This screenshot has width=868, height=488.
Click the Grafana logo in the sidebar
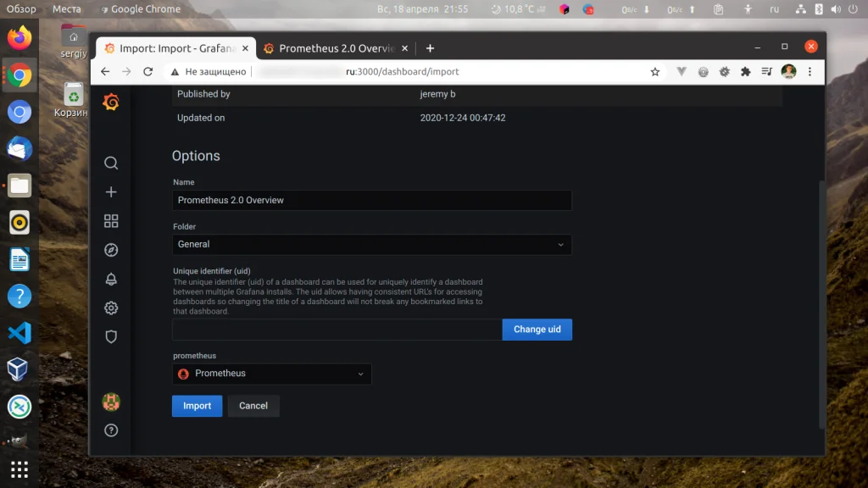tap(111, 103)
